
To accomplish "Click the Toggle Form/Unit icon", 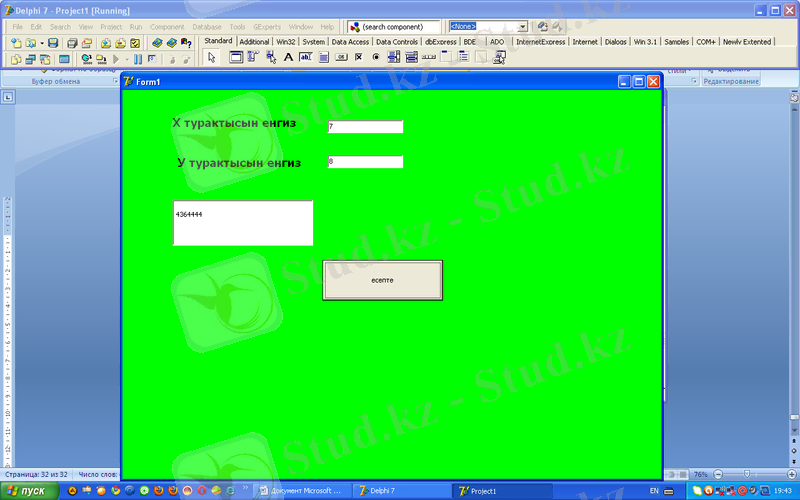I will point(45,60).
